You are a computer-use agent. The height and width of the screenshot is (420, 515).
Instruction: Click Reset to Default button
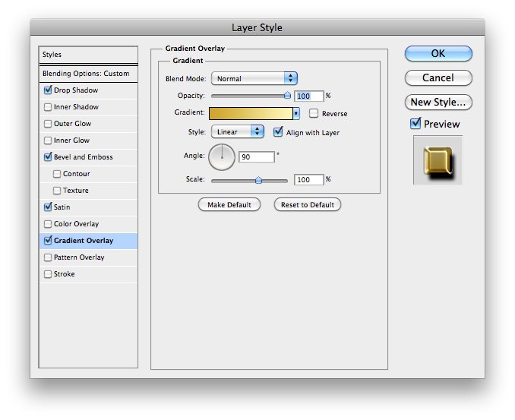(308, 204)
